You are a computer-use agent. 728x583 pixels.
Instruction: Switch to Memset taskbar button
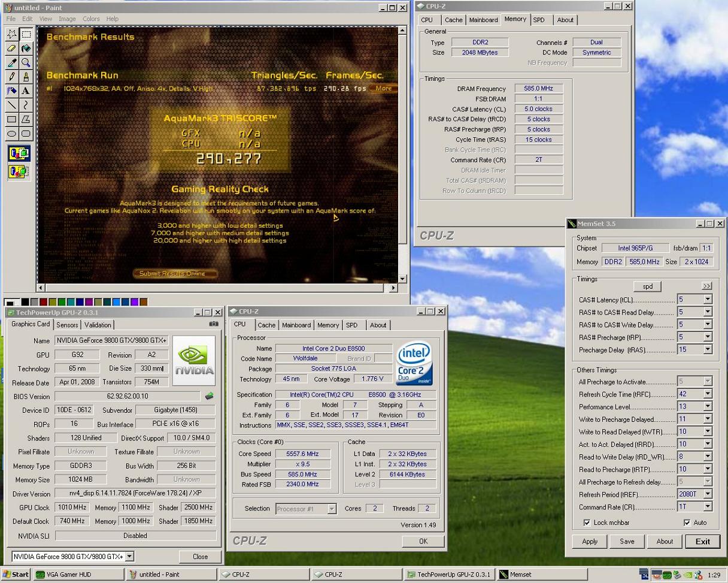[542, 574]
